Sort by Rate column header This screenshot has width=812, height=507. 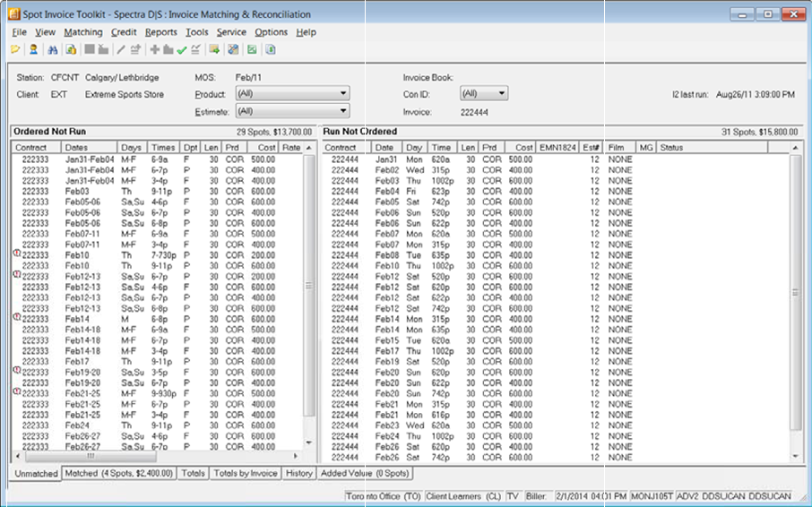click(x=291, y=148)
